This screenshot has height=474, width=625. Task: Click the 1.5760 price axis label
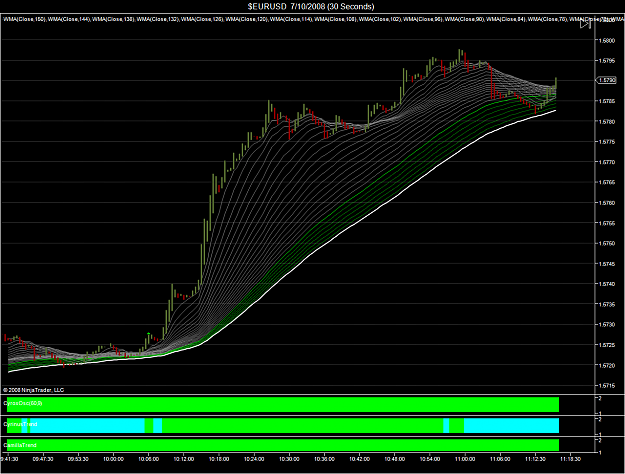pos(606,203)
